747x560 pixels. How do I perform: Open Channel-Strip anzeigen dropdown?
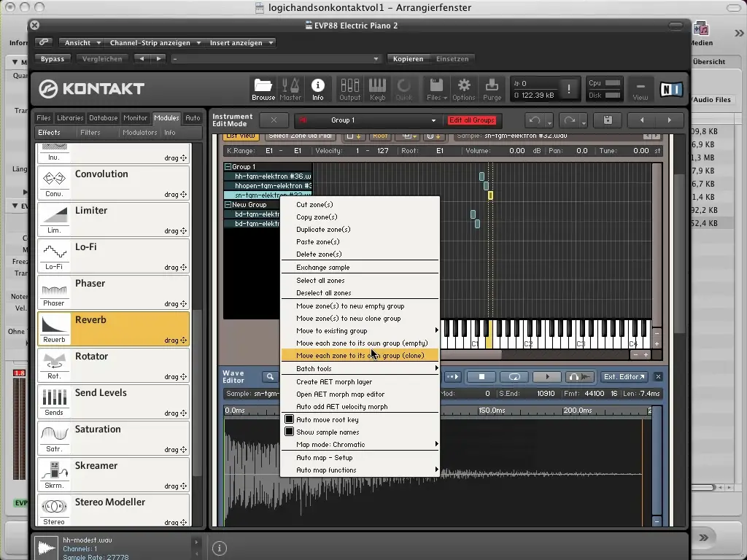(x=155, y=43)
